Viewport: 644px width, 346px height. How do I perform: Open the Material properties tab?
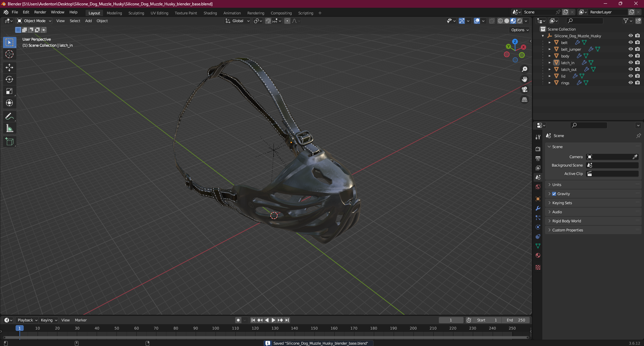[538, 255]
